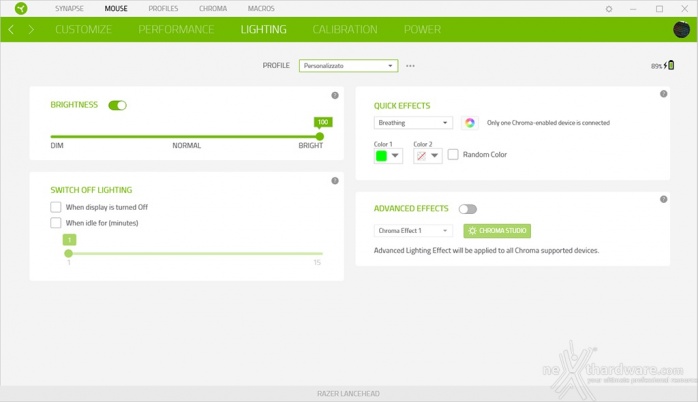
Task: Go back with the left arrow
Action: tap(11, 29)
